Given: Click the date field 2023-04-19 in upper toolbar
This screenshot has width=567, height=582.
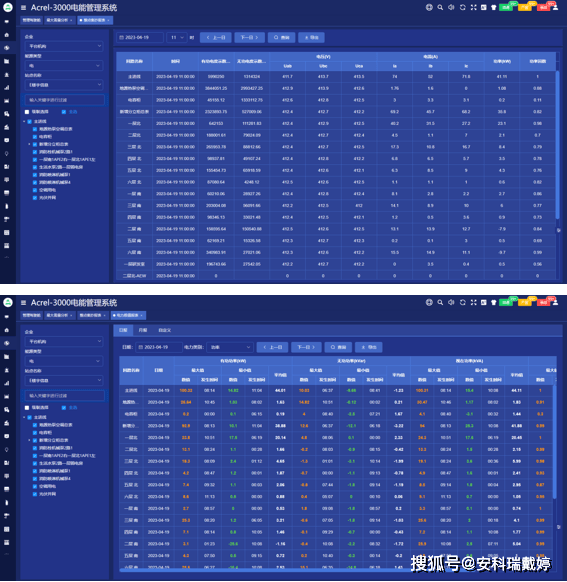Looking at the screenshot, I should click(140, 37).
